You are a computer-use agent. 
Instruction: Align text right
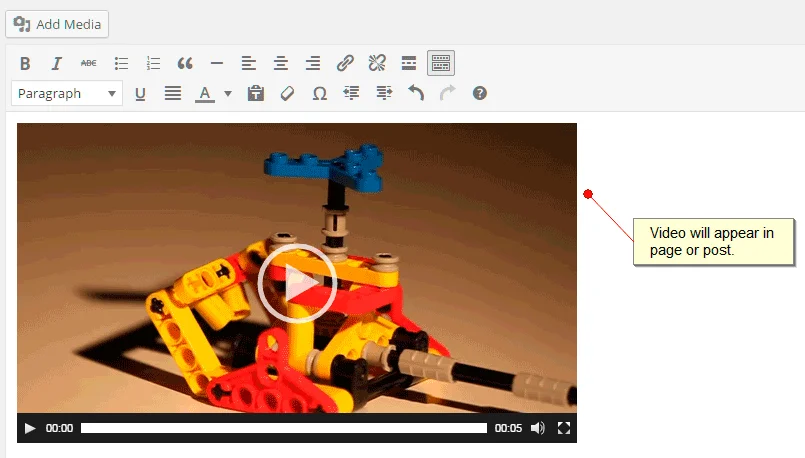pyautogui.click(x=313, y=63)
